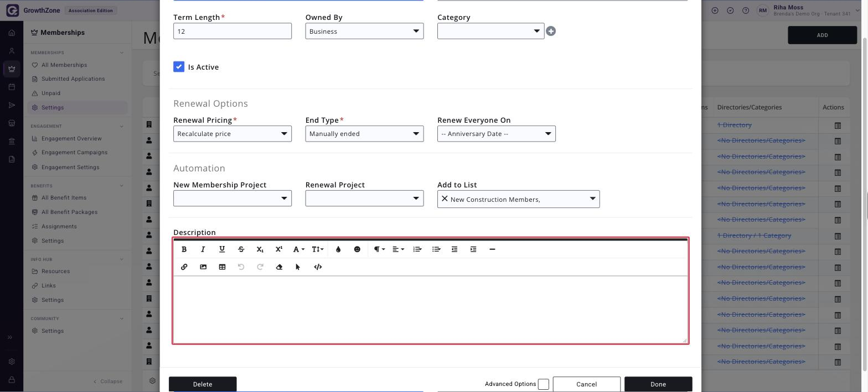Enable the Advanced Options checkbox
This screenshot has width=868, height=392.
coord(544,384)
